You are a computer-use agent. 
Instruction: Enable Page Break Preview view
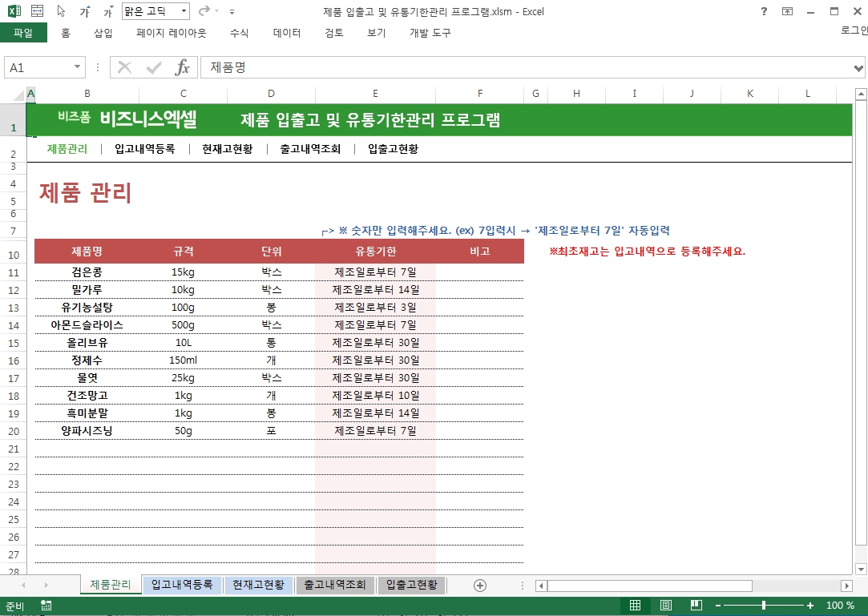[x=696, y=606]
